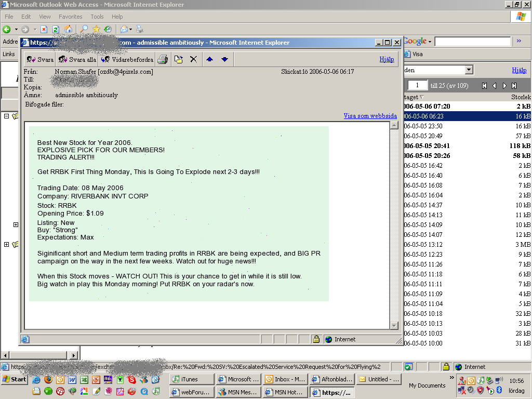
Task: Click IE Search magnifier icon
Action: [84, 30]
